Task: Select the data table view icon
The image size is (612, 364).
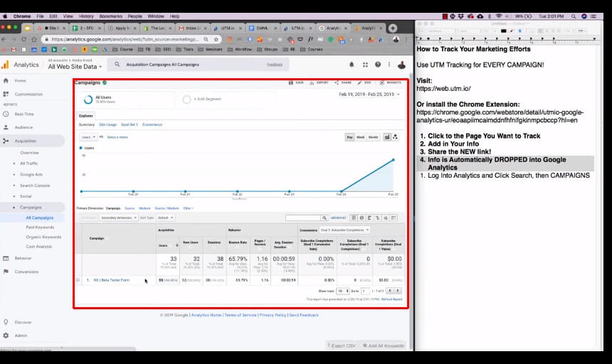Action: tap(354, 218)
